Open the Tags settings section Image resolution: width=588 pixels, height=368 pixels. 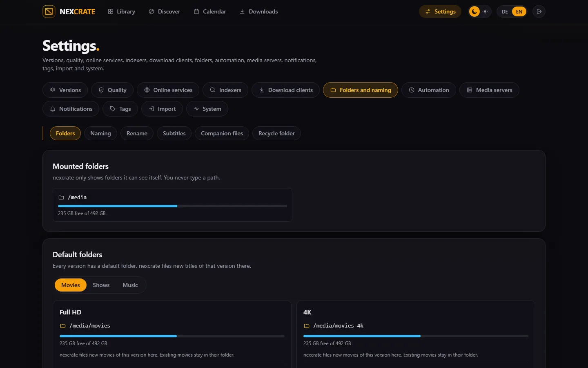(120, 109)
